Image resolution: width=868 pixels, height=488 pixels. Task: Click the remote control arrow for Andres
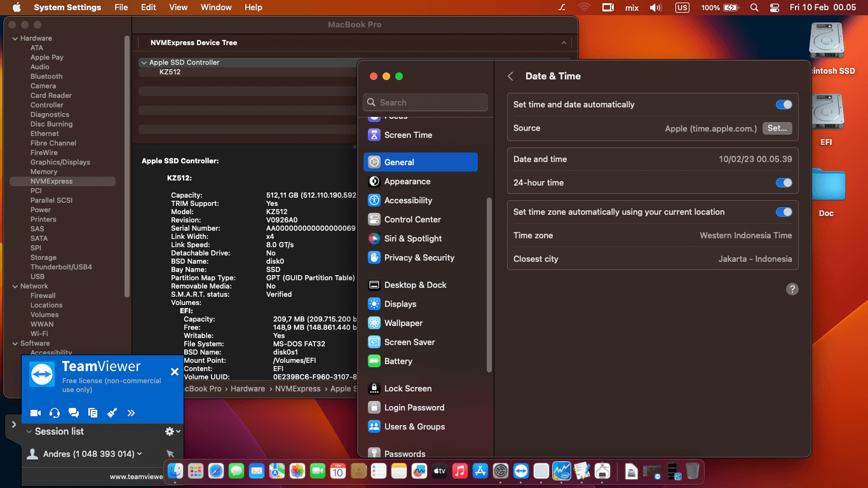(170, 454)
